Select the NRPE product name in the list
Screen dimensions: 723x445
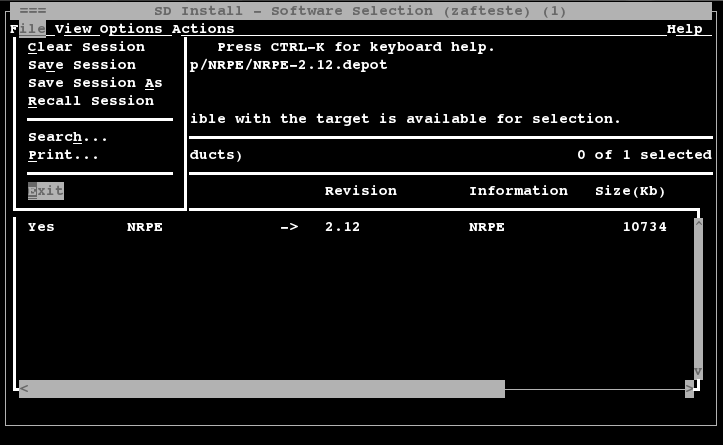click(x=145, y=227)
